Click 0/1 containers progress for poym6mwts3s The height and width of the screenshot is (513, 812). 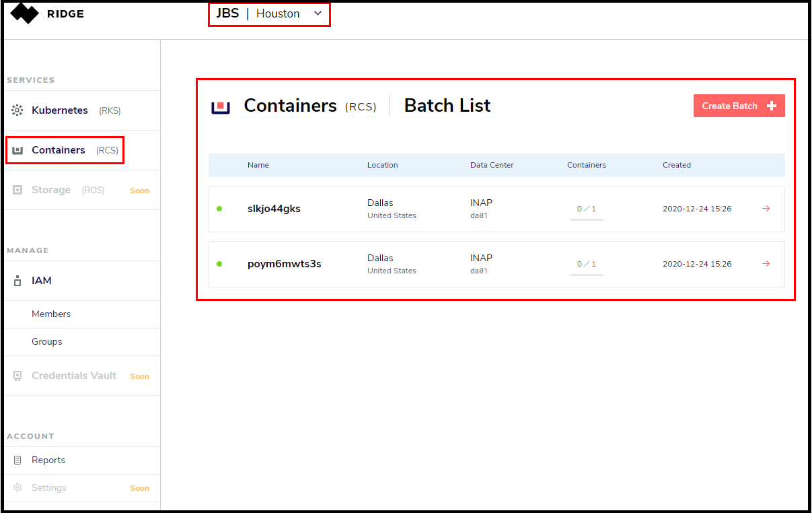pyautogui.click(x=587, y=265)
